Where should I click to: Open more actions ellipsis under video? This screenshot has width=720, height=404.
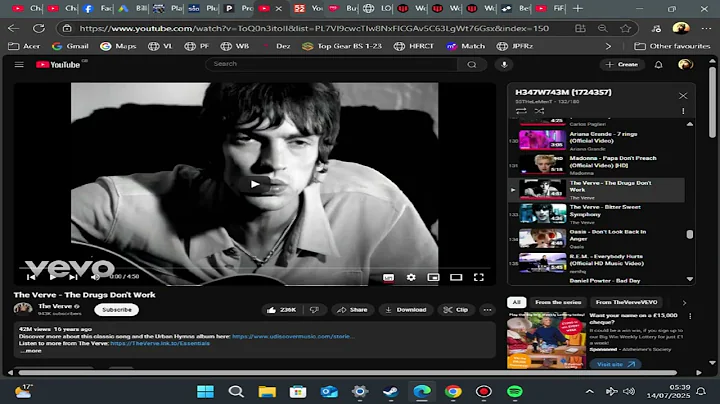[487, 310]
